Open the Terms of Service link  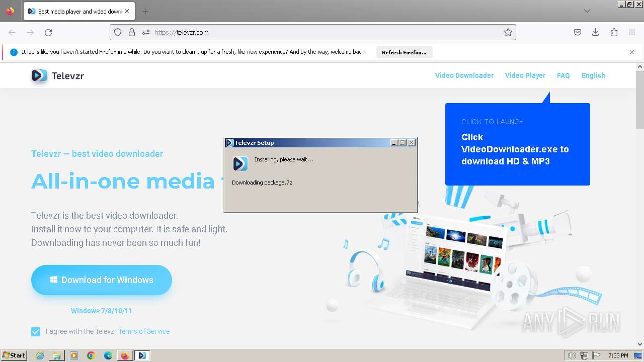point(144,331)
